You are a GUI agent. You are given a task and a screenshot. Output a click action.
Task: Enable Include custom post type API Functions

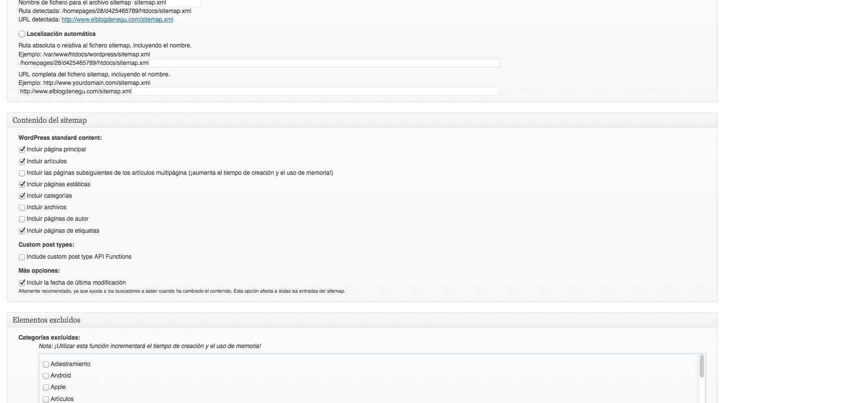22,257
